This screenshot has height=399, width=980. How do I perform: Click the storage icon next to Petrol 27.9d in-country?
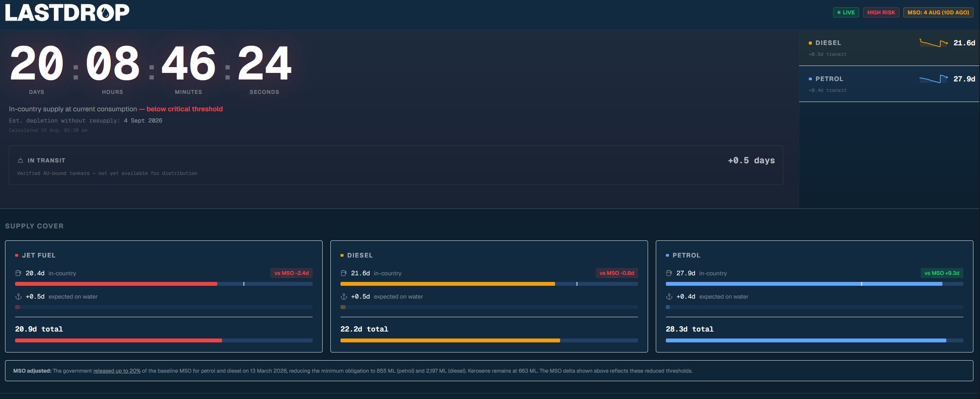tap(669, 273)
